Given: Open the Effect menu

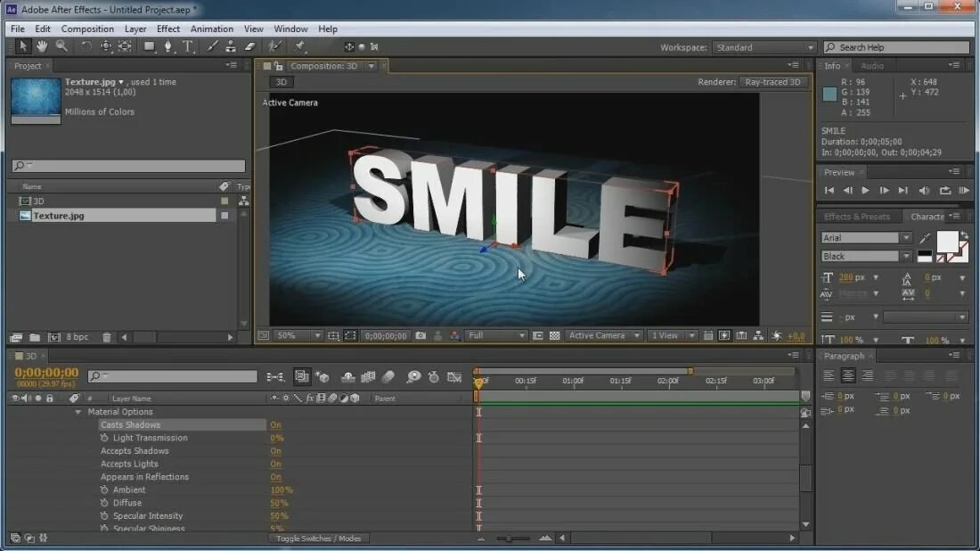Looking at the screenshot, I should (168, 29).
